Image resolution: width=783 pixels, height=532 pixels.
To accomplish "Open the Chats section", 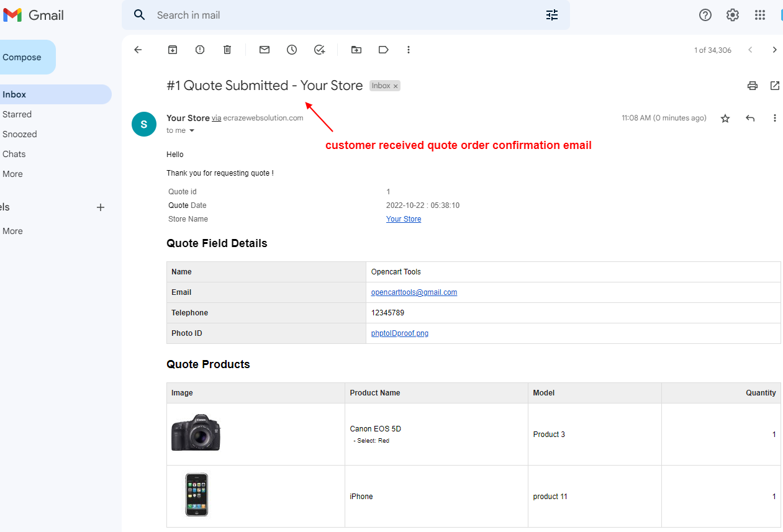I will pos(14,153).
